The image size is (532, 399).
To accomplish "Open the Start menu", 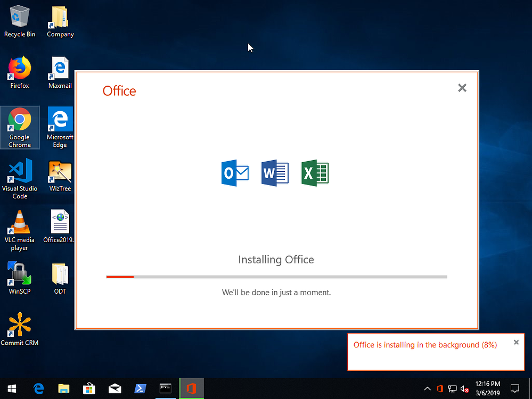I will coord(11,388).
